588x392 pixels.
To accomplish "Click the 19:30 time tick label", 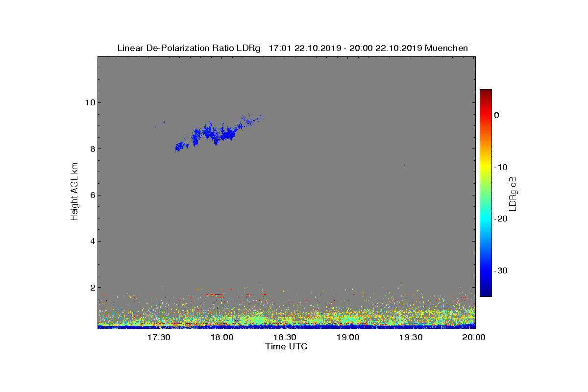I will 411,338.
